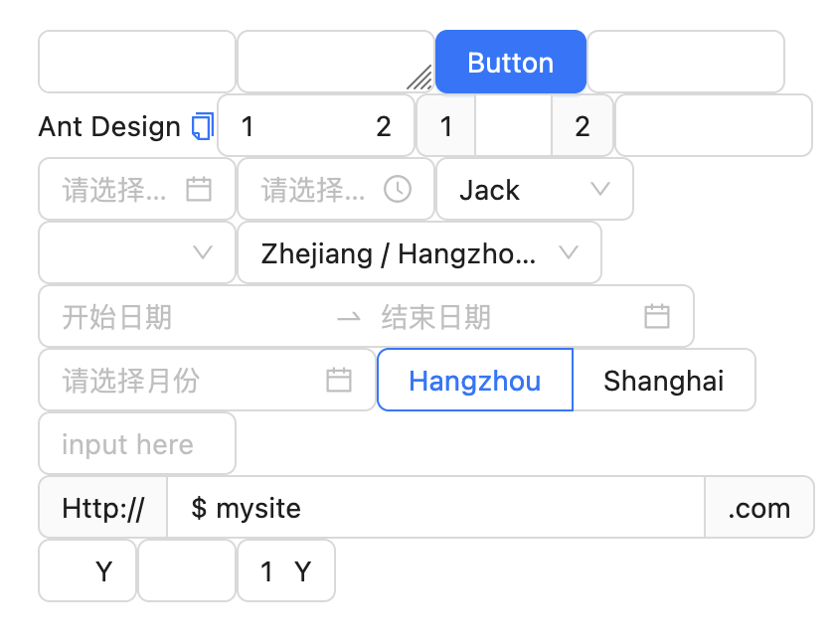The image size is (835, 644).
Task: Expand the empty select dropdown arrow
Action: coord(203,252)
